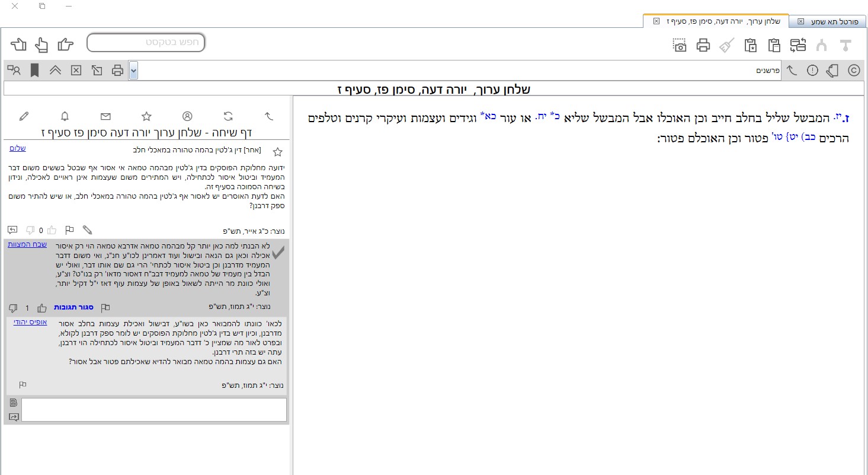Click the right-pointing hand icon
The width and height of the screenshot is (868, 475).
pyautogui.click(x=65, y=44)
